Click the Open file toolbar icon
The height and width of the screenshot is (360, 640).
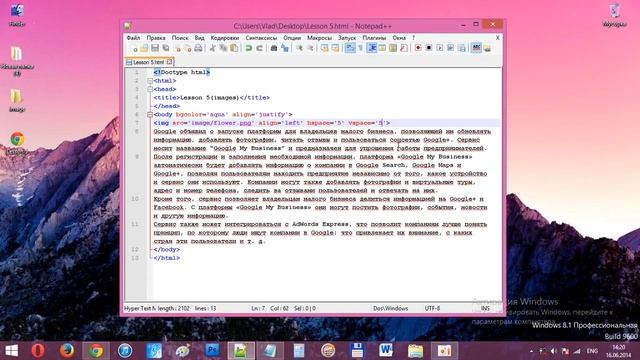144,48
